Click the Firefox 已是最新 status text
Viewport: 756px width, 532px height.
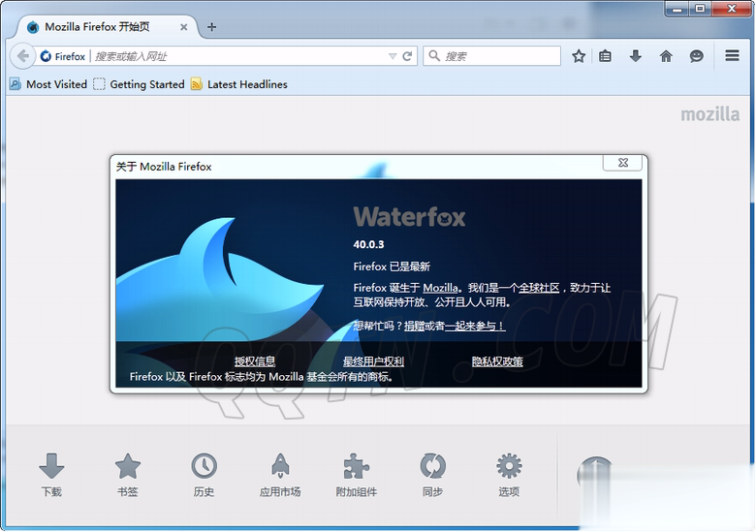(x=392, y=266)
